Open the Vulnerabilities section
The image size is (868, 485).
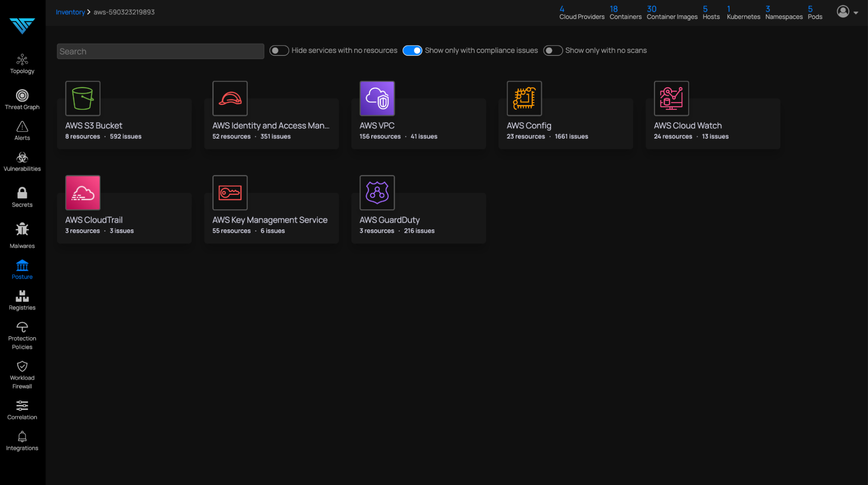tap(22, 162)
